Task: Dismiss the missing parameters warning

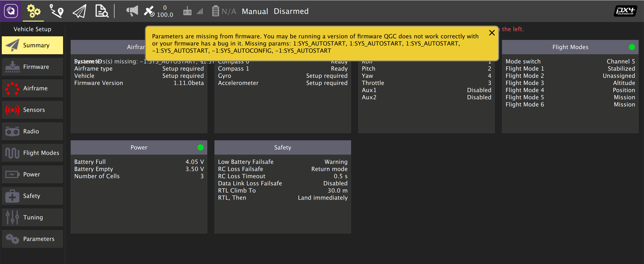Action: click(491, 33)
